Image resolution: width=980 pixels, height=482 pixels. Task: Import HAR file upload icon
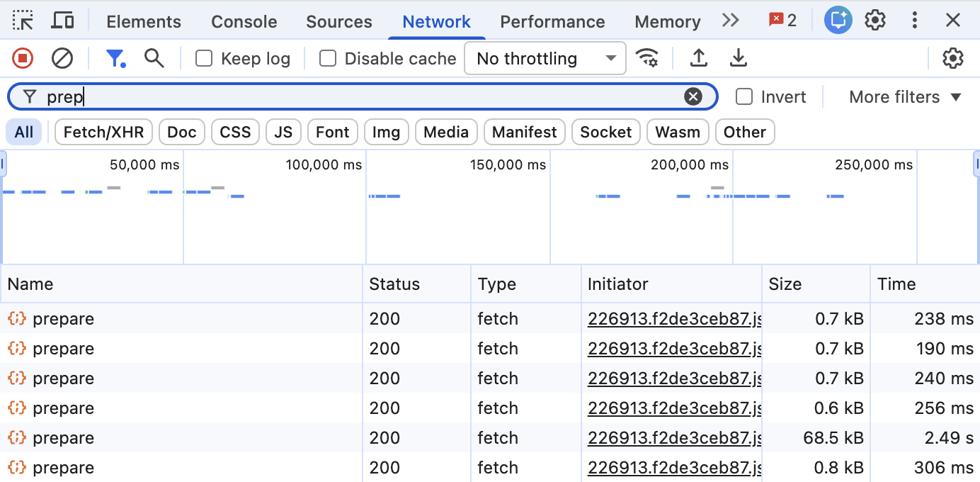(x=699, y=58)
